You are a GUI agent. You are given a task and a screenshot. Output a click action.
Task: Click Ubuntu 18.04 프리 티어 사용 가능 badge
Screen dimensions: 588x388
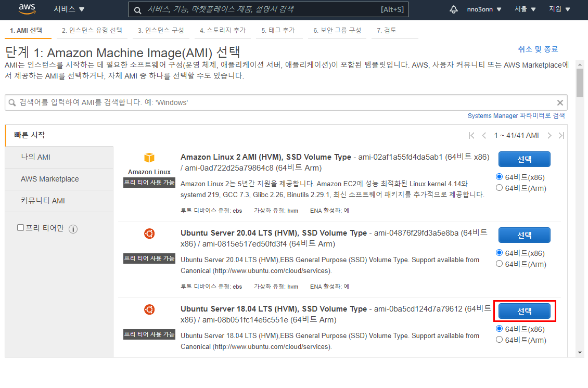tap(149, 334)
